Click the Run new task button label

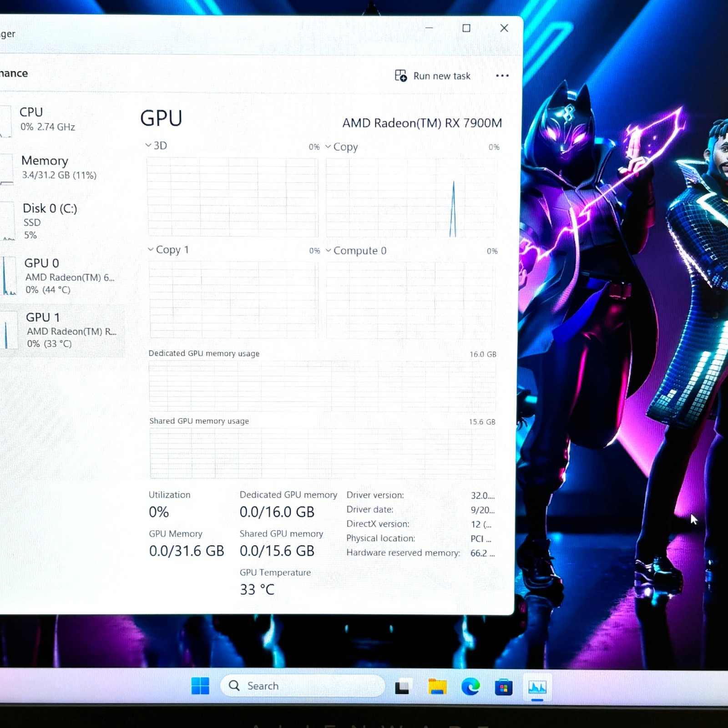click(442, 76)
